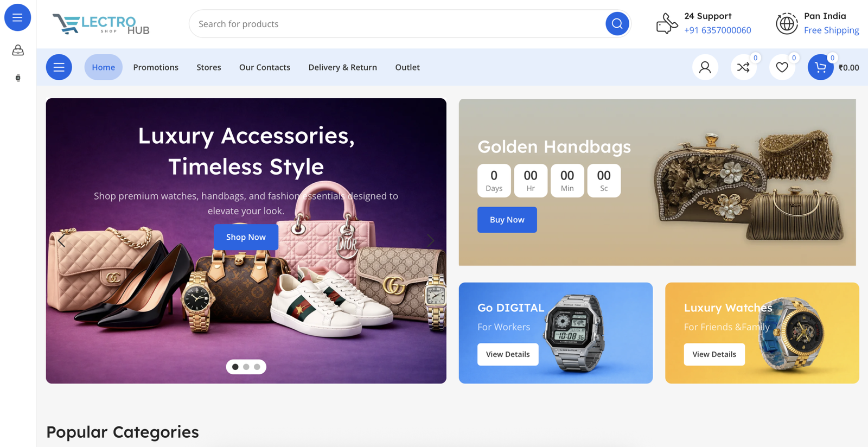Select the second slide indicator dot
The width and height of the screenshot is (868, 447).
click(246, 367)
